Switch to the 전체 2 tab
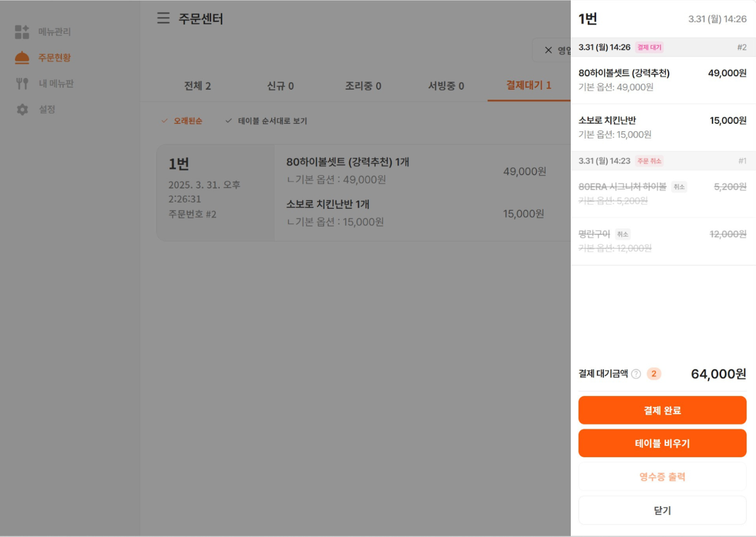Image resolution: width=756 pixels, height=537 pixels. 197,86
